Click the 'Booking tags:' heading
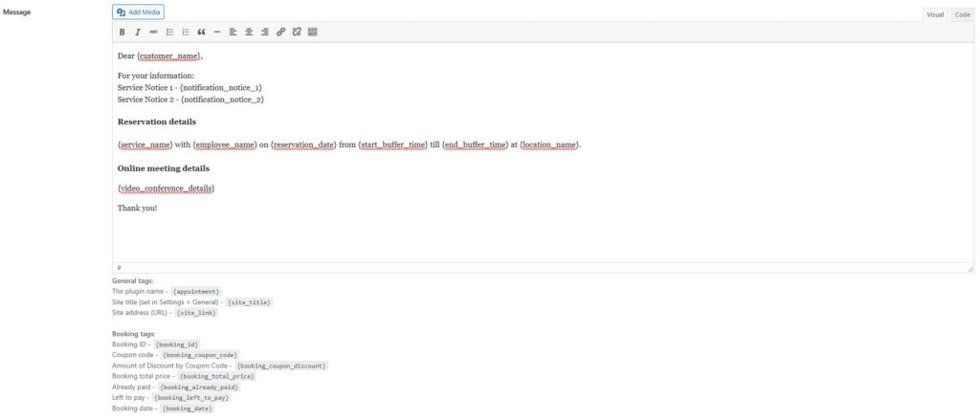The width and height of the screenshot is (980, 420). tap(133, 335)
